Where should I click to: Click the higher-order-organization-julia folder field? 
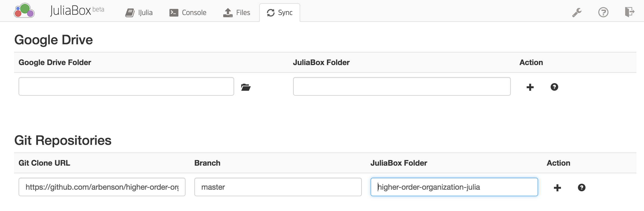[x=454, y=187]
